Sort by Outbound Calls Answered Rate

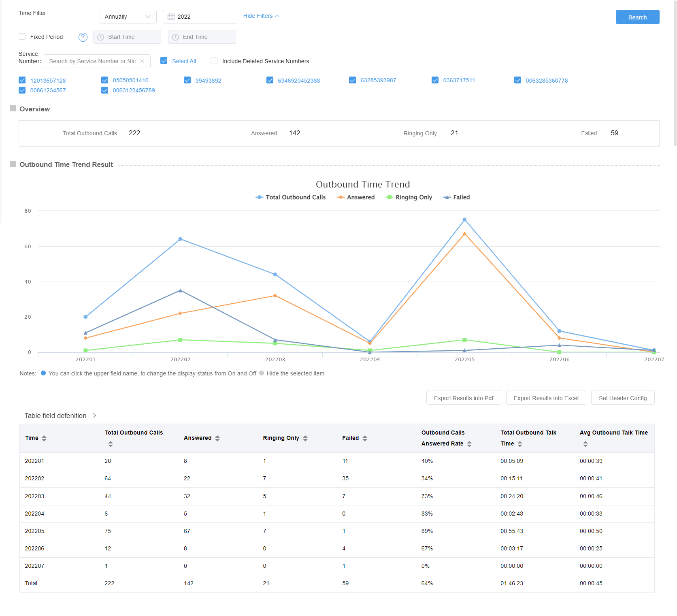coord(469,444)
